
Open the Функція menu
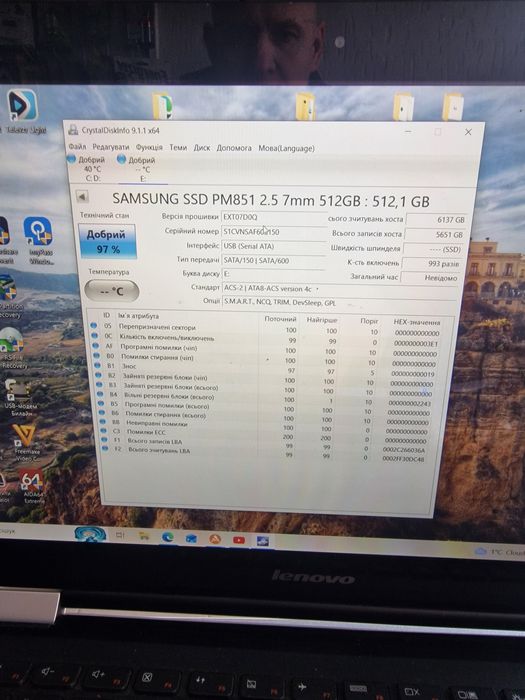tap(149, 147)
